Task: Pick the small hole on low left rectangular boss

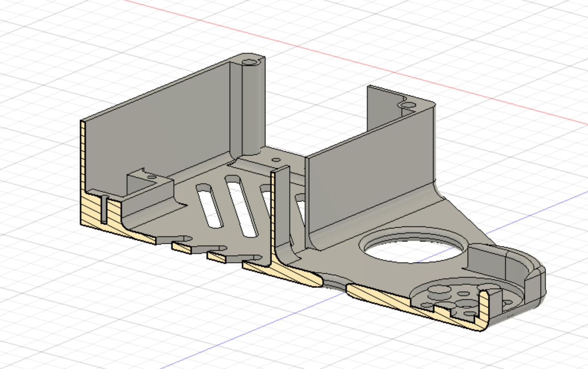Action: point(152,177)
